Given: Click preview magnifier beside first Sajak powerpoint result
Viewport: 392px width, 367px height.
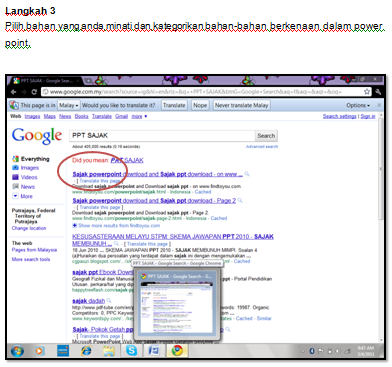Looking at the screenshot, I should 247,174.
